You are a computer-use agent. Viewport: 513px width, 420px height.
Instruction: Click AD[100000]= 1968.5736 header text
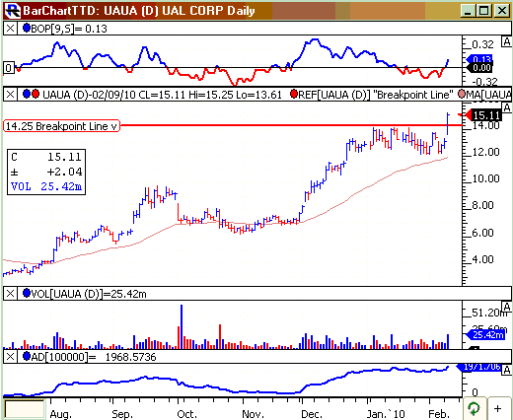tap(94, 357)
